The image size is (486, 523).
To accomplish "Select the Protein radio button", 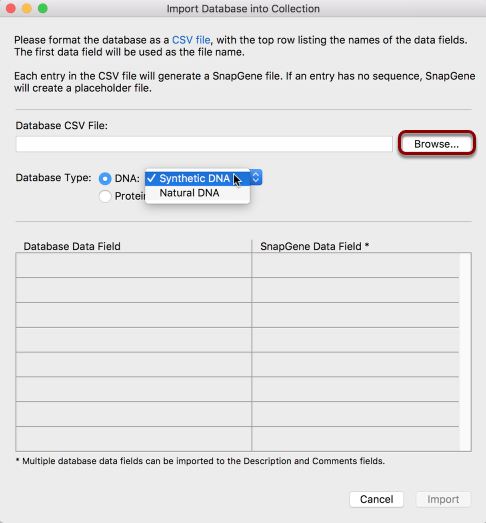I will (105, 196).
